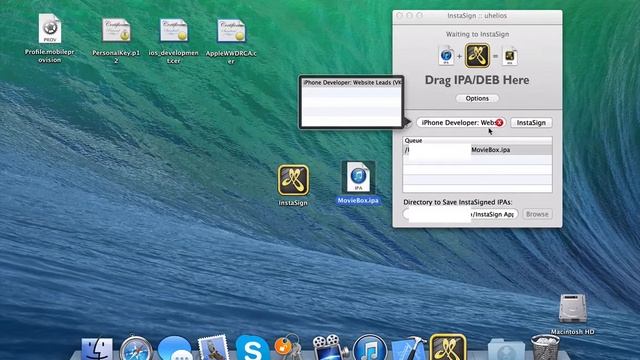Select iPhone Developer: Website Leads in popup list
This screenshot has height=360, width=640.
(x=351, y=82)
